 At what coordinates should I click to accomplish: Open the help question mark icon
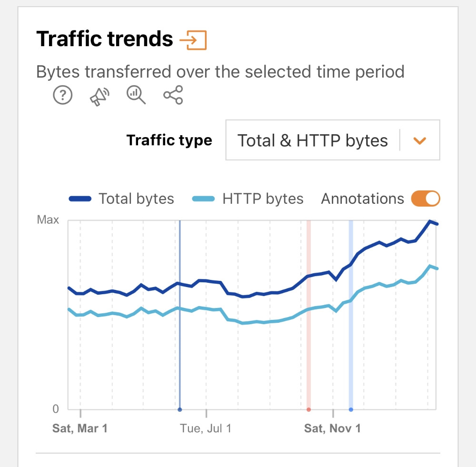tap(62, 95)
